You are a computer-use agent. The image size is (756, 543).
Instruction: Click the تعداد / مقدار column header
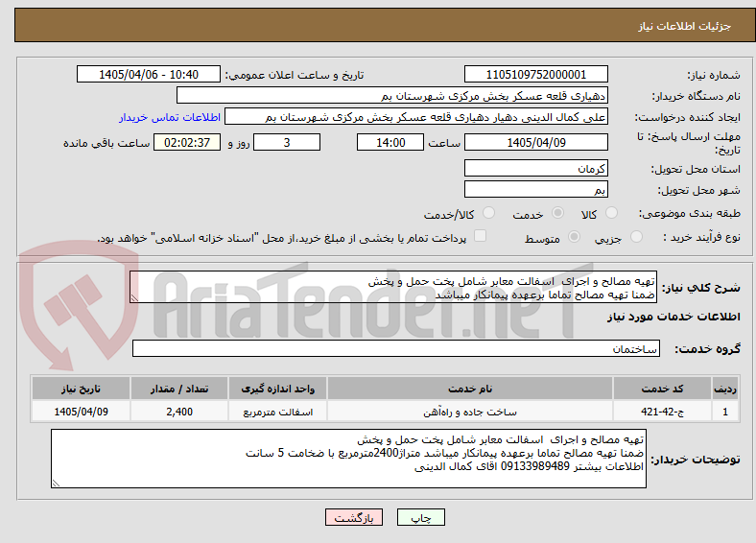[x=179, y=389]
